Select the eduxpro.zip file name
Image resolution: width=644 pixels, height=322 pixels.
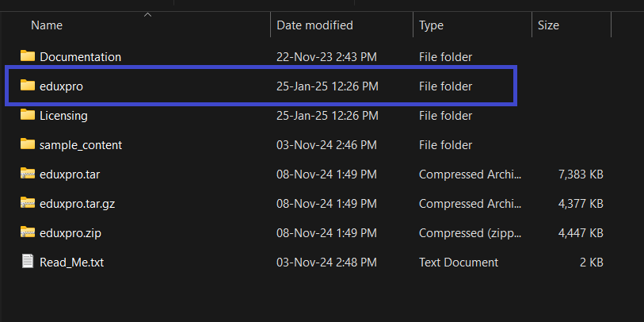click(71, 232)
